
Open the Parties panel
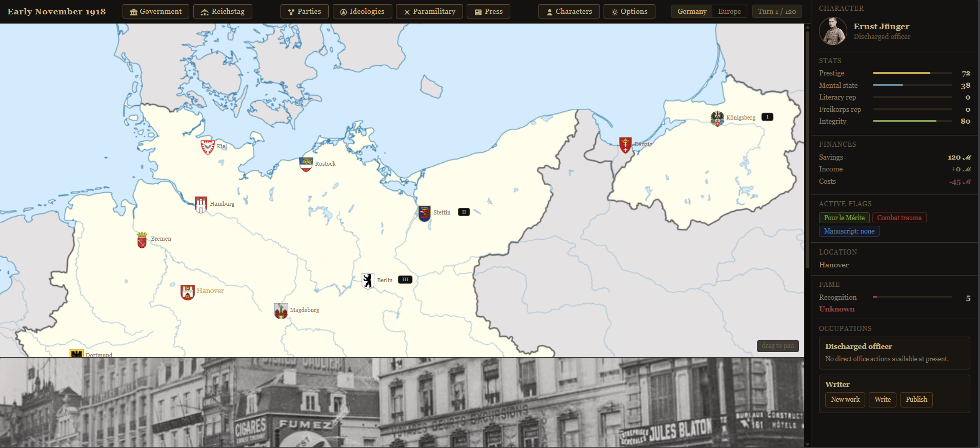coord(305,11)
